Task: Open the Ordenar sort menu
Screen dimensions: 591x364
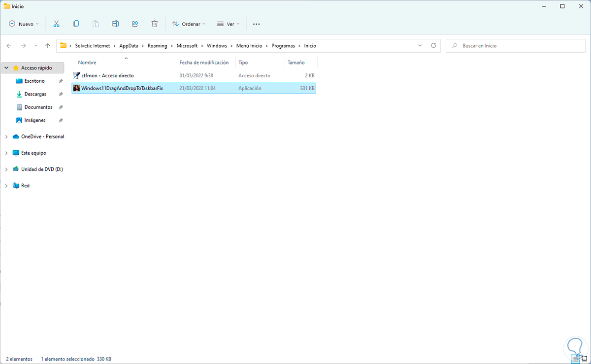Action: pyautogui.click(x=189, y=24)
